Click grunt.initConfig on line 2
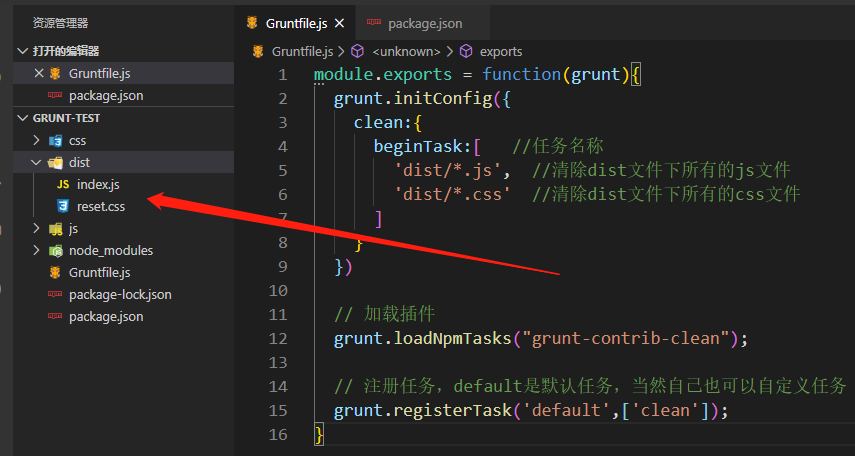The height and width of the screenshot is (456, 855). pos(413,98)
